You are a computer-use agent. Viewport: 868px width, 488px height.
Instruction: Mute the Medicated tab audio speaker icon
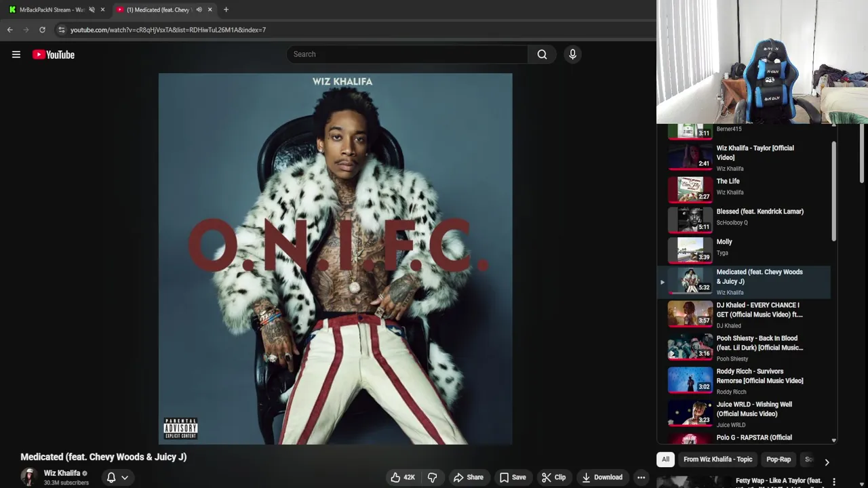pyautogui.click(x=199, y=9)
